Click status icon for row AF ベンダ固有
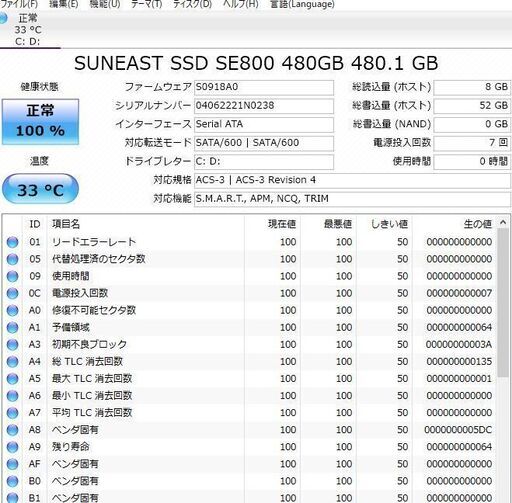The image size is (512, 503). point(12,464)
